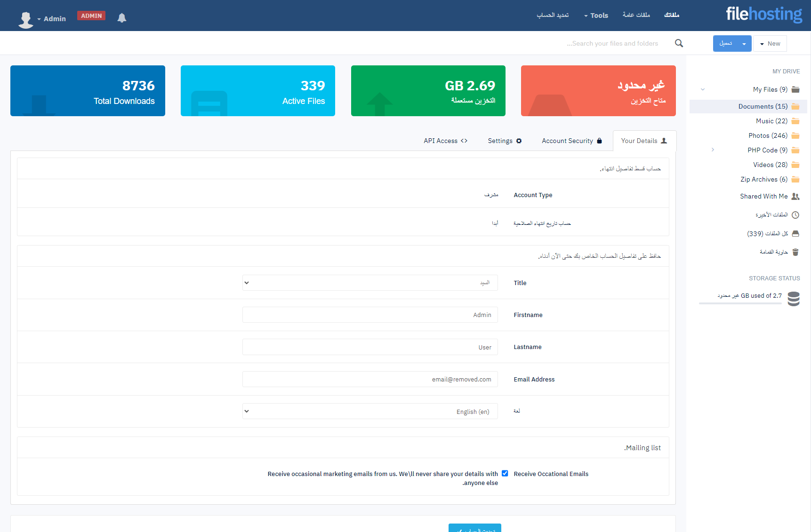
Task: Open the Title dropdown
Action: [370, 283]
